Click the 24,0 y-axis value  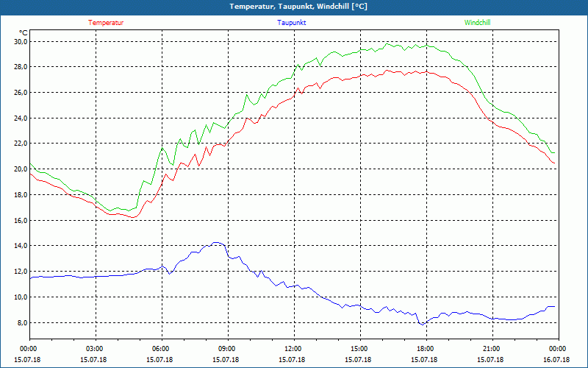tap(21, 118)
